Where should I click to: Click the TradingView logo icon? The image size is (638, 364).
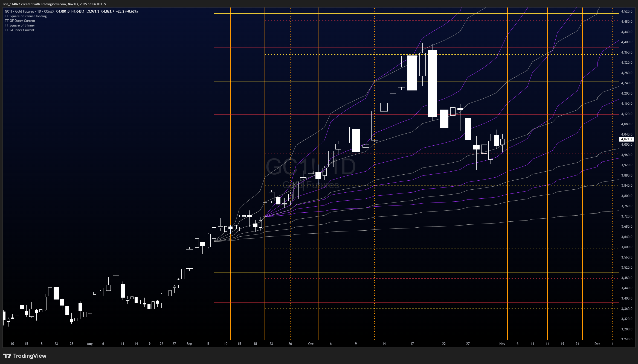coord(7,356)
